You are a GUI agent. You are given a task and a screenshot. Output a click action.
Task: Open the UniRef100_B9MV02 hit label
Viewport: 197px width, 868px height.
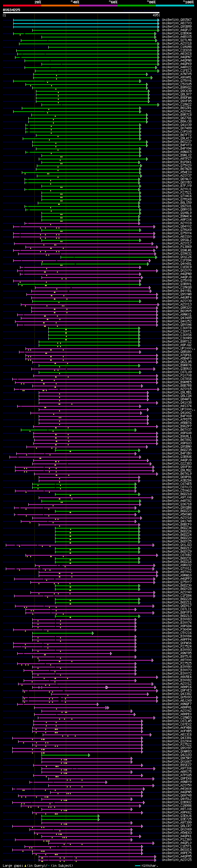click(x=177, y=88)
